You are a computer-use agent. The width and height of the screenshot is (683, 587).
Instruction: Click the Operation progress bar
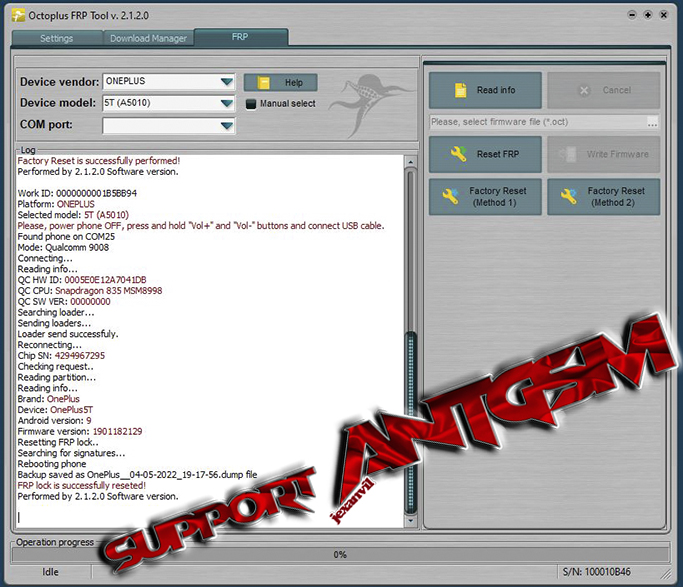pos(341,554)
